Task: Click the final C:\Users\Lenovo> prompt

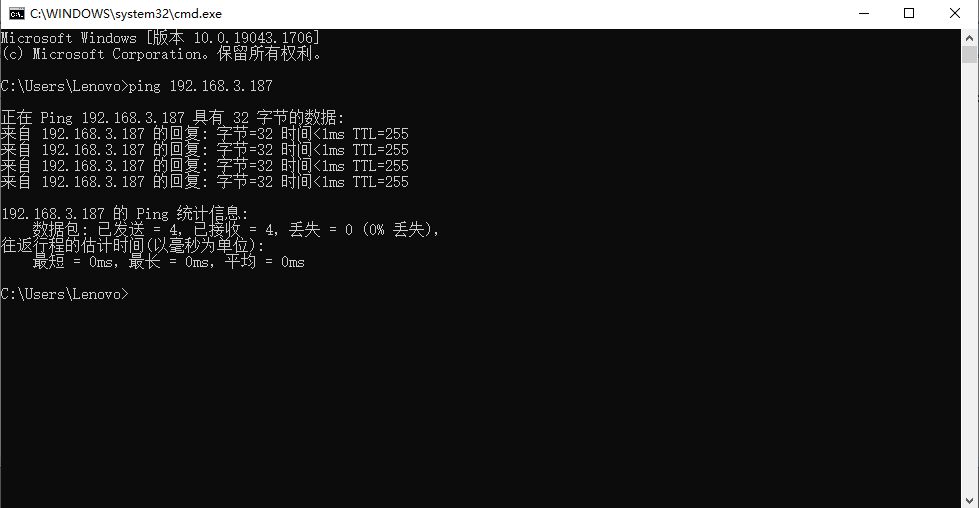Action: click(x=65, y=294)
